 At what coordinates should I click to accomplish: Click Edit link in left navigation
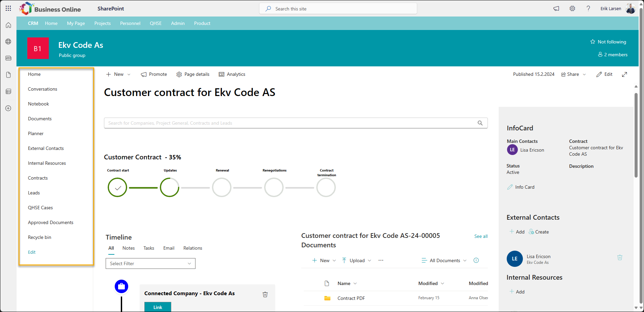pyautogui.click(x=32, y=252)
